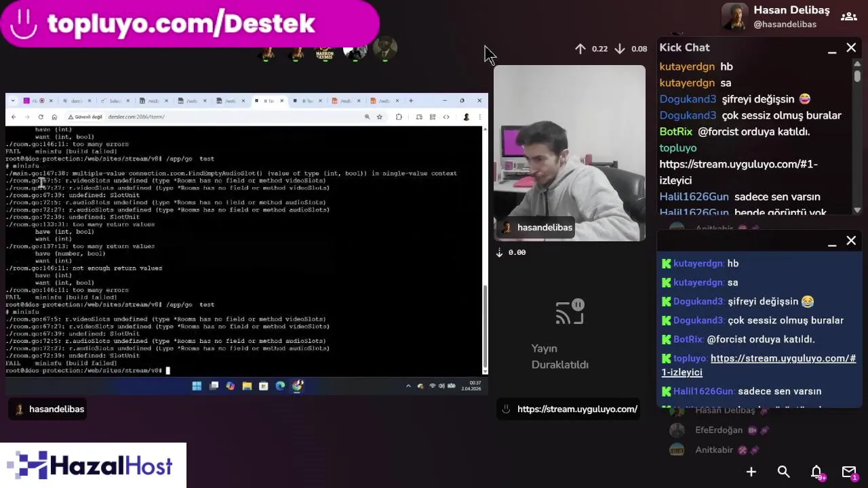Click the stream.uyguluyo.com label under paused stream
This screenshot has height=488, width=868.
[x=570, y=409]
